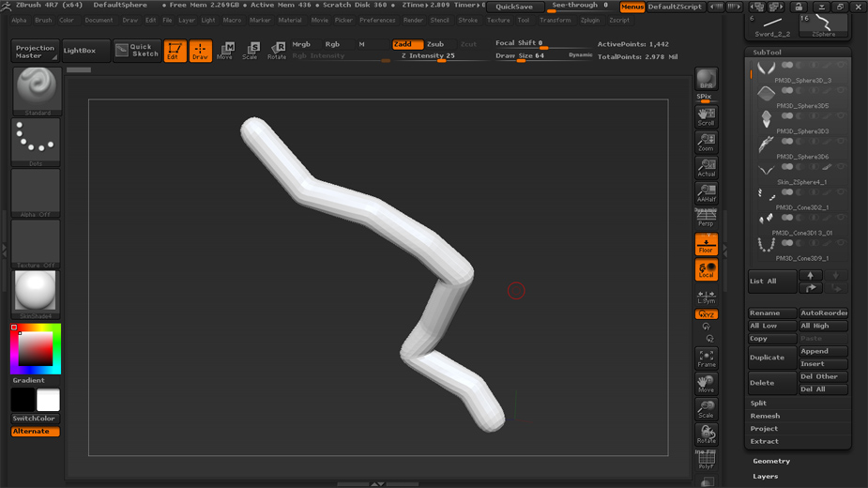The image size is (868, 488).
Task: Select the Rotate mode in top toolbar
Action: pyautogui.click(x=277, y=51)
